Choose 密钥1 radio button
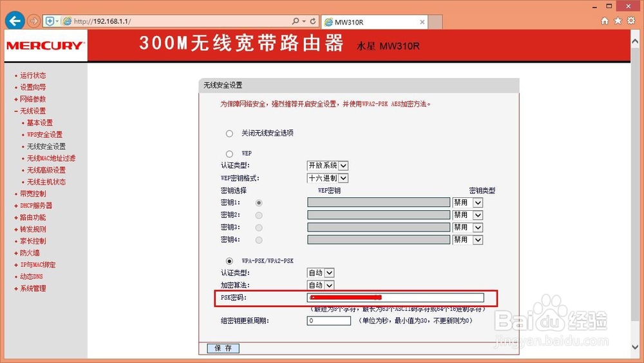This screenshot has height=363, width=644. click(x=259, y=202)
